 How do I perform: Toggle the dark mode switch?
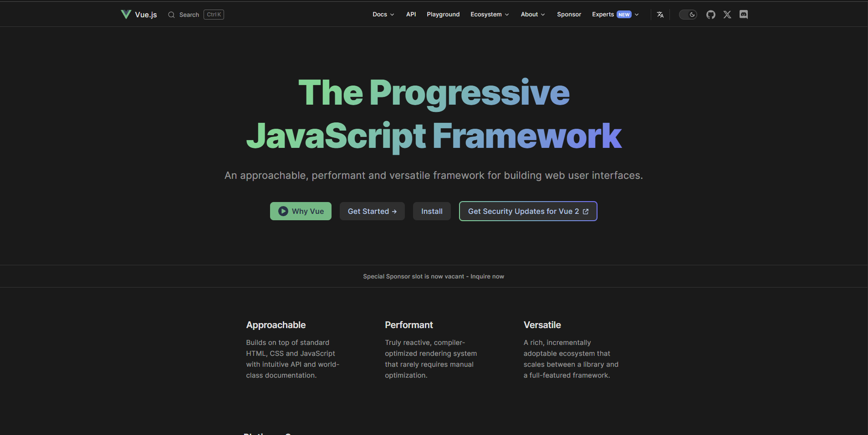click(x=688, y=15)
